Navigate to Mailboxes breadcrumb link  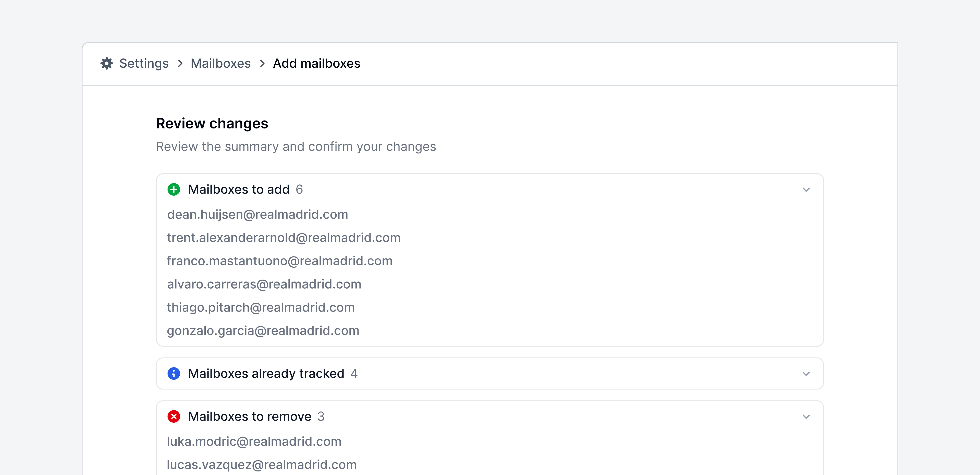point(221,63)
